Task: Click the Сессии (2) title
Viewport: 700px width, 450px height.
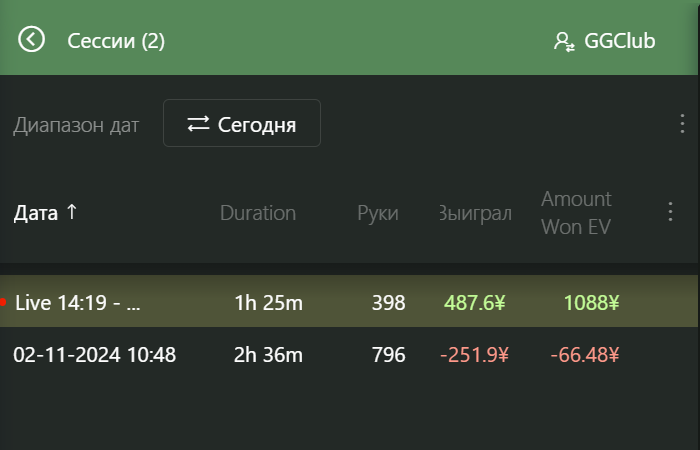Action: (116, 41)
